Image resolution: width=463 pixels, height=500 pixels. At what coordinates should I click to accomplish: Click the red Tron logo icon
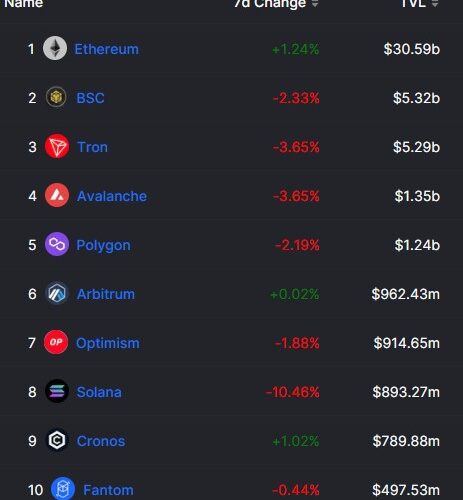coord(57,146)
